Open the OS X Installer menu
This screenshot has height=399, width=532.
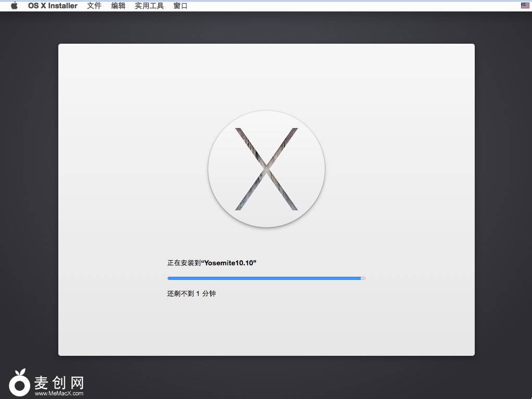coord(53,6)
